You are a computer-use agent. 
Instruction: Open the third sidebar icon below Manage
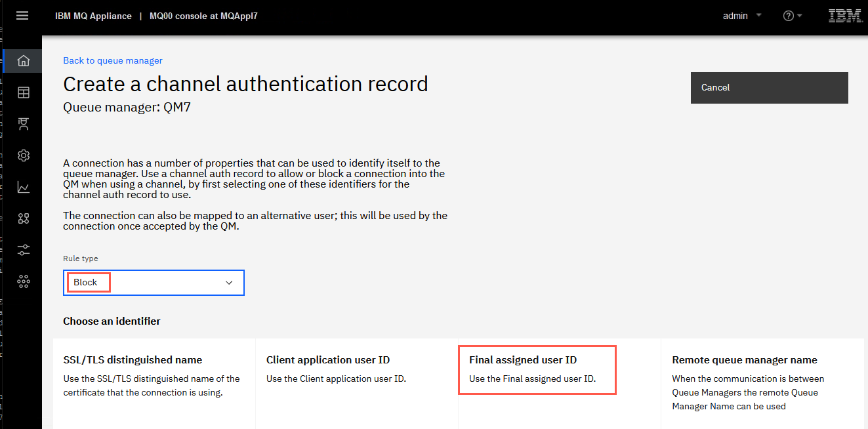click(24, 124)
